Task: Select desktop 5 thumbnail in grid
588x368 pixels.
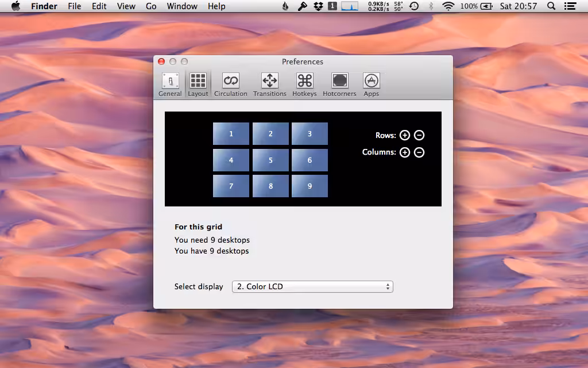Action: pos(270,160)
